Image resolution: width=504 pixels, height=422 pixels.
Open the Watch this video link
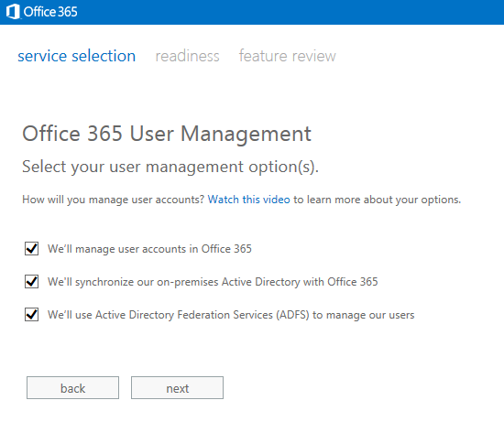[248, 200]
